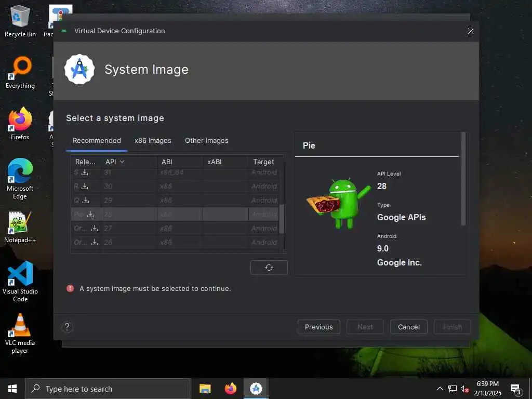
Task: Click the refresh system images button
Action: pyautogui.click(x=269, y=268)
